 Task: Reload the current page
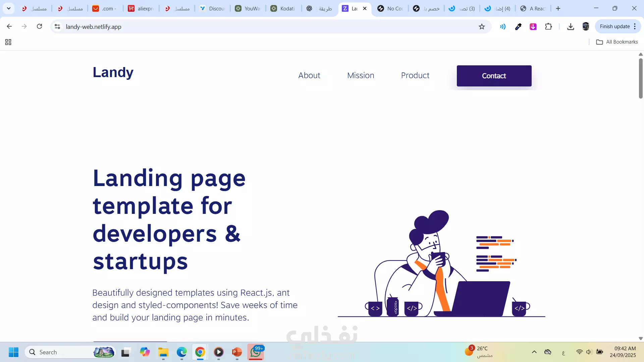click(39, 26)
